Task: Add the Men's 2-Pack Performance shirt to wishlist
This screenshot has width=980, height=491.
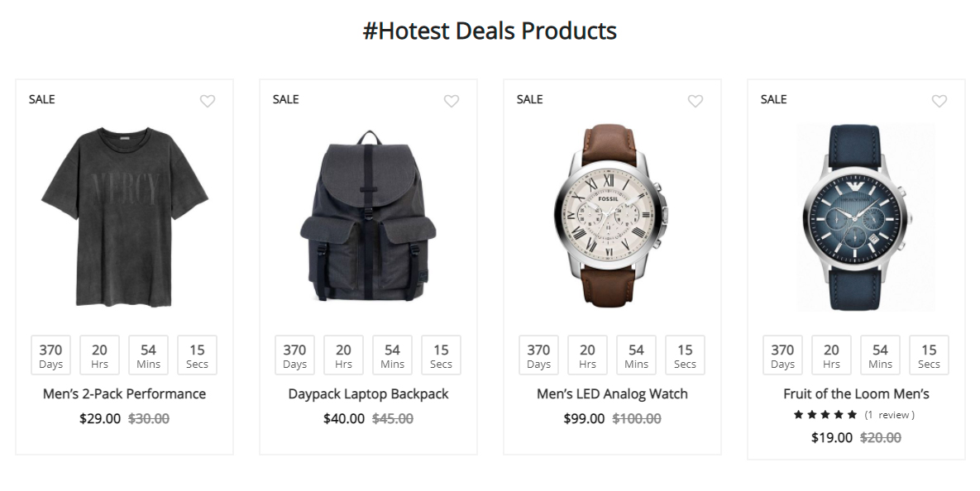Action: (x=208, y=101)
